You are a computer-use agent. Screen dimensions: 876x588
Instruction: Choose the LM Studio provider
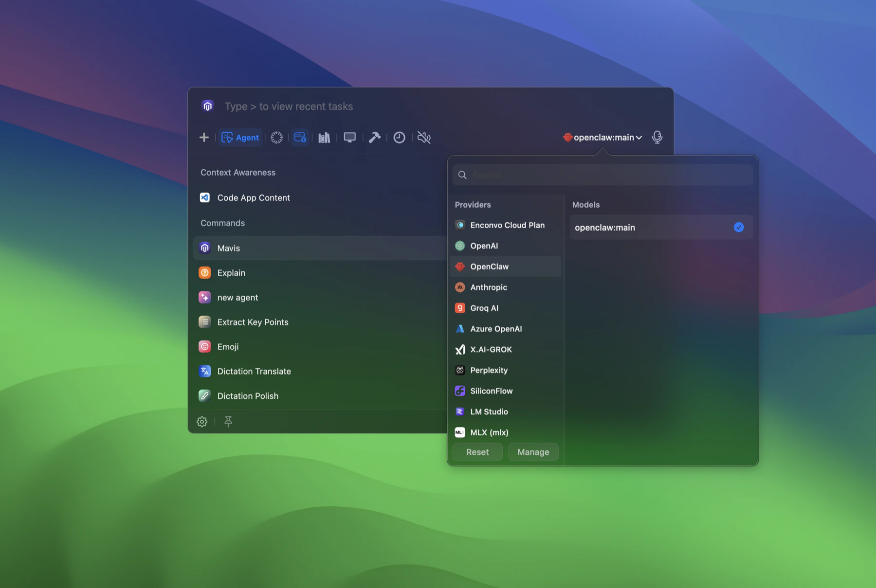click(506, 412)
